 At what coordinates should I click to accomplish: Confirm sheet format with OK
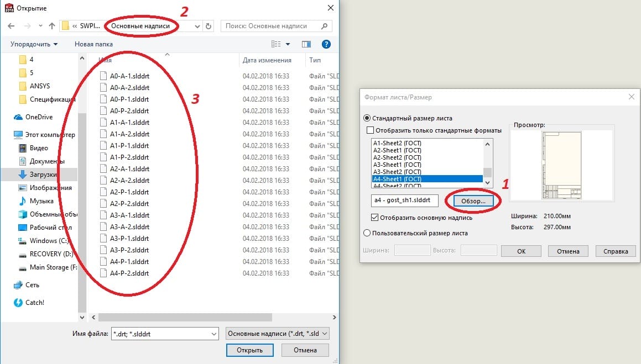[521, 251]
